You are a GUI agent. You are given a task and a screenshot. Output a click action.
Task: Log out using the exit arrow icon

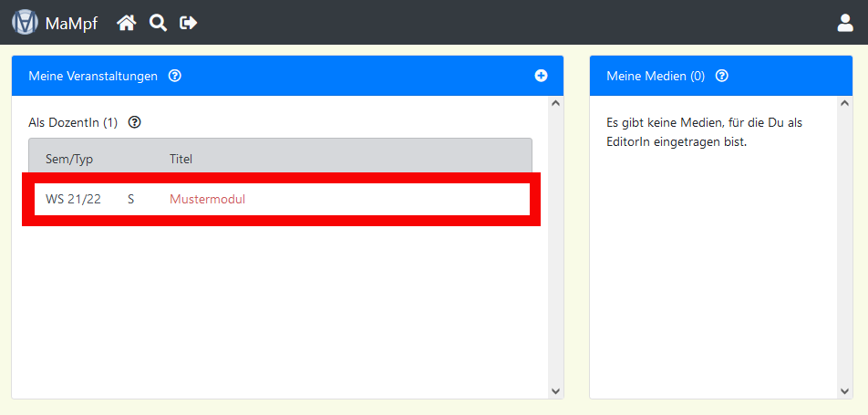pyautogui.click(x=189, y=23)
